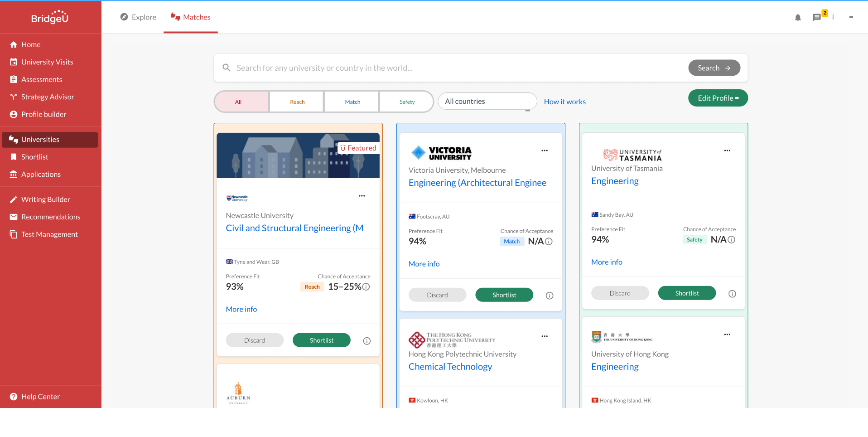Select the Match filter
The height and width of the screenshot is (437, 868).
[x=352, y=102]
